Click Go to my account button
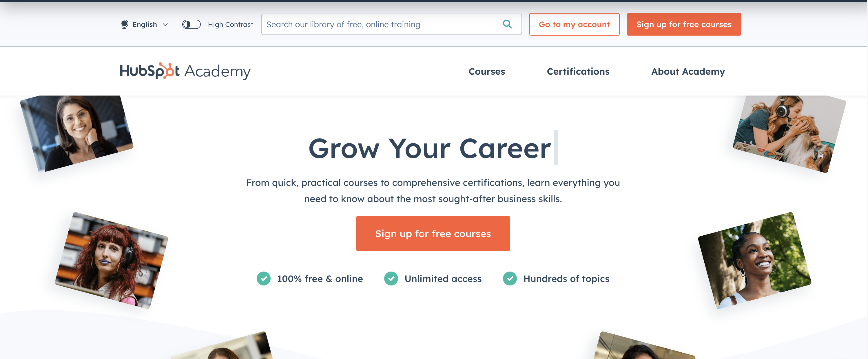 [x=574, y=24]
